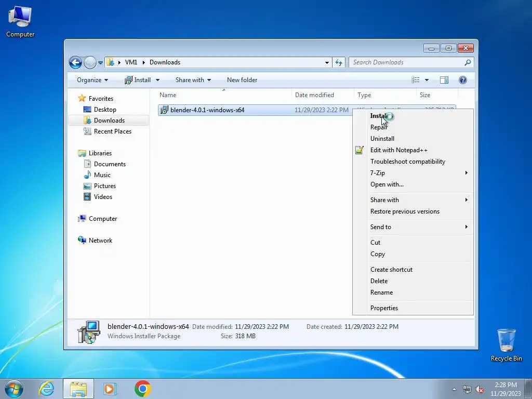Sort by the Size column header
This screenshot has height=399, width=532.
(437, 95)
